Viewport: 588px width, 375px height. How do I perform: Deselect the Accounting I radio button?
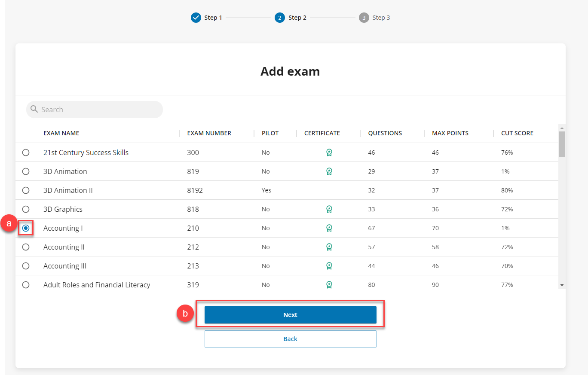(26, 228)
